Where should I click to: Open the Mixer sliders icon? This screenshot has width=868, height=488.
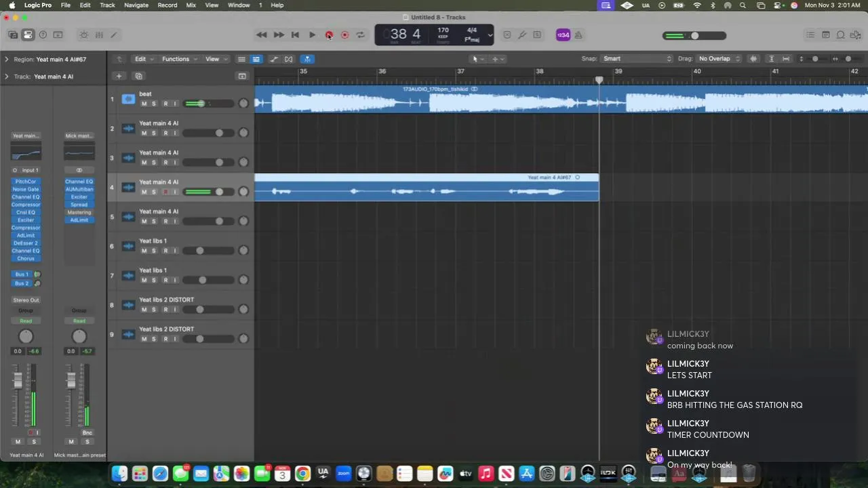[x=99, y=35]
